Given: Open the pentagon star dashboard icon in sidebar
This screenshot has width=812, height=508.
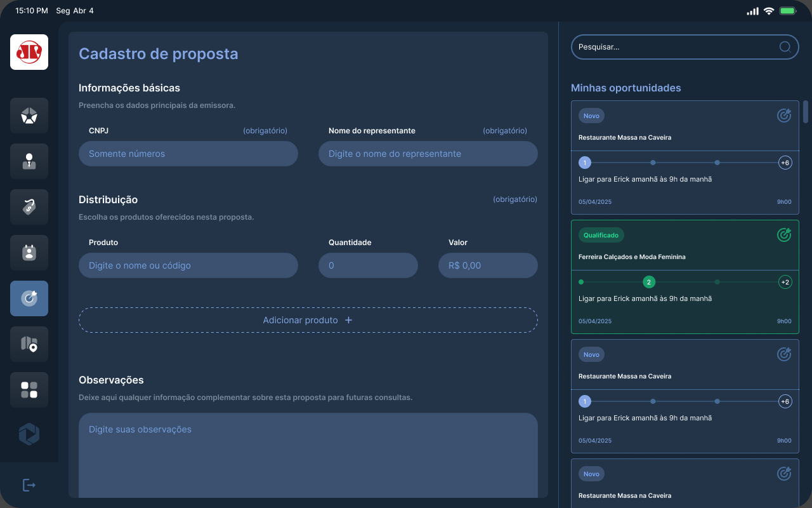Looking at the screenshot, I should [29, 116].
